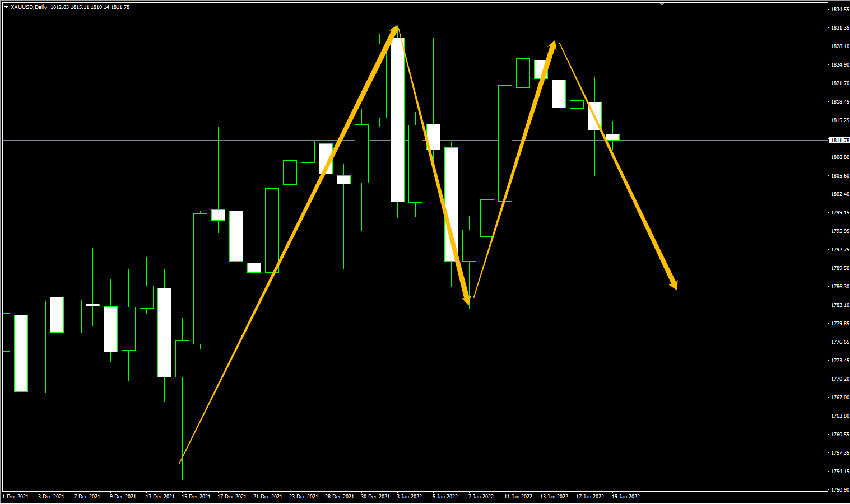The height and width of the screenshot is (504, 850).
Task: Click the downward arrowhead near 7 Jan 2022 low
Action: 467,301
